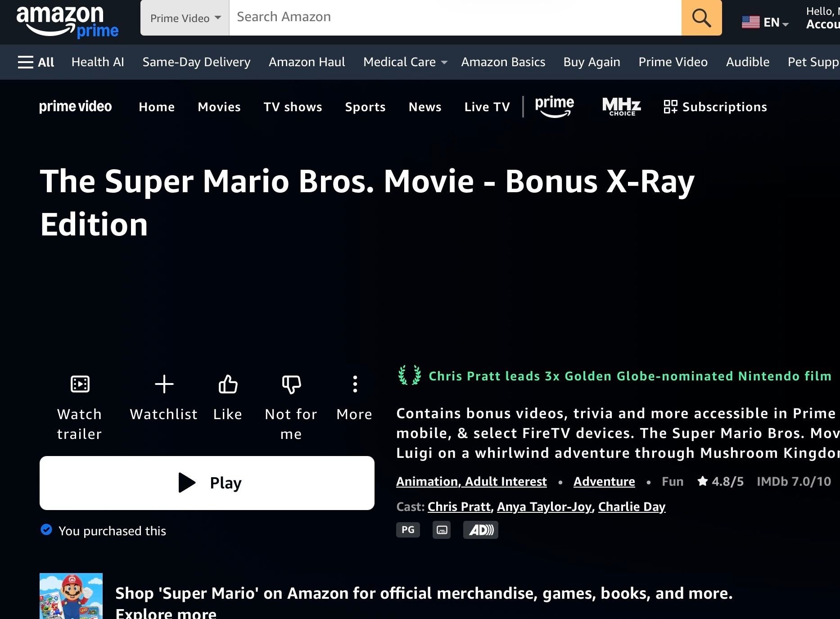Toggle the thumbs-up Like button

click(228, 384)
